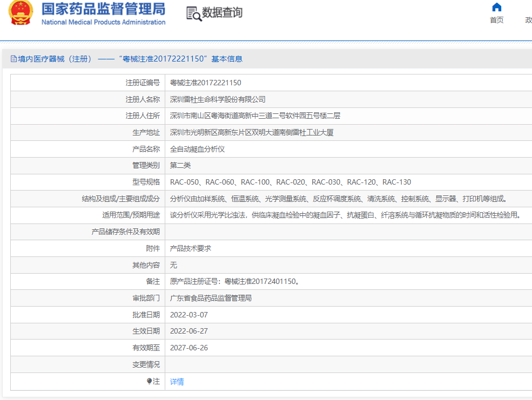The width and height of the screenshot is (532, 400).
Task: Select 产品技术要求 attachment value
Action: pyautogui.click(x=191, y=248)
